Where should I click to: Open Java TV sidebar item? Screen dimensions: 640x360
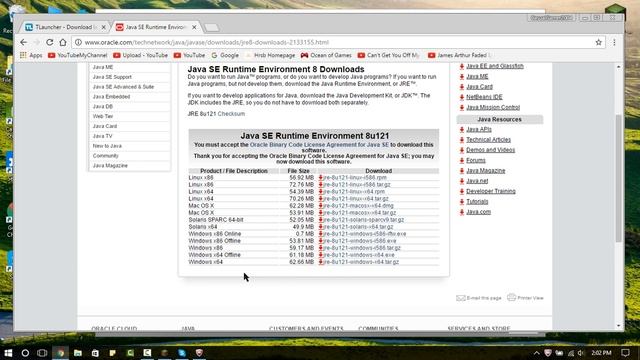pos(102,136)
